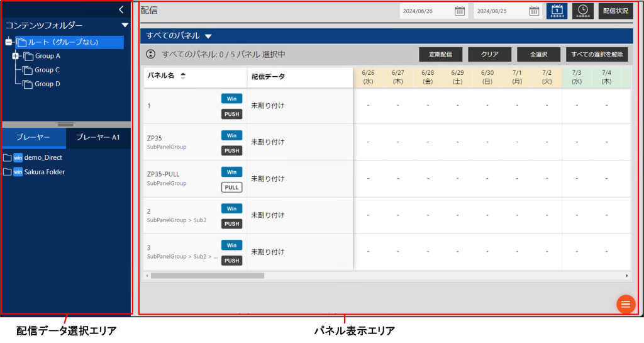
Task: Expand the すべてのパネル dropdown
Action: [208, 36]
